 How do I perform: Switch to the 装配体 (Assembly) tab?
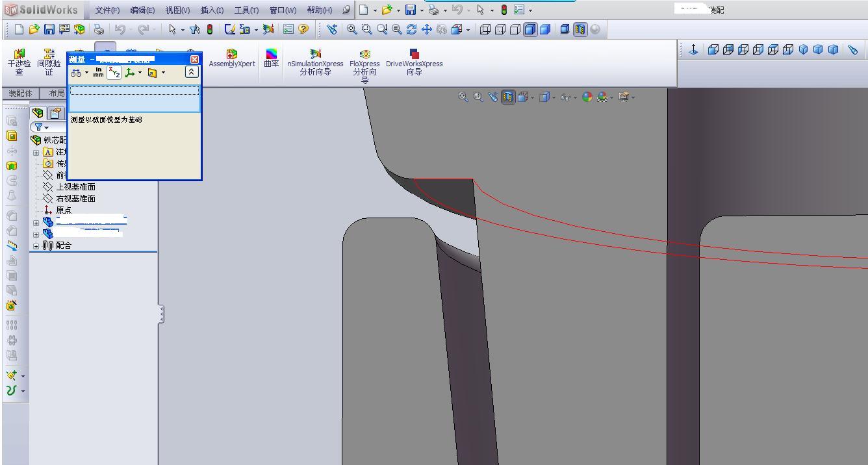click(x=20, y=94)
